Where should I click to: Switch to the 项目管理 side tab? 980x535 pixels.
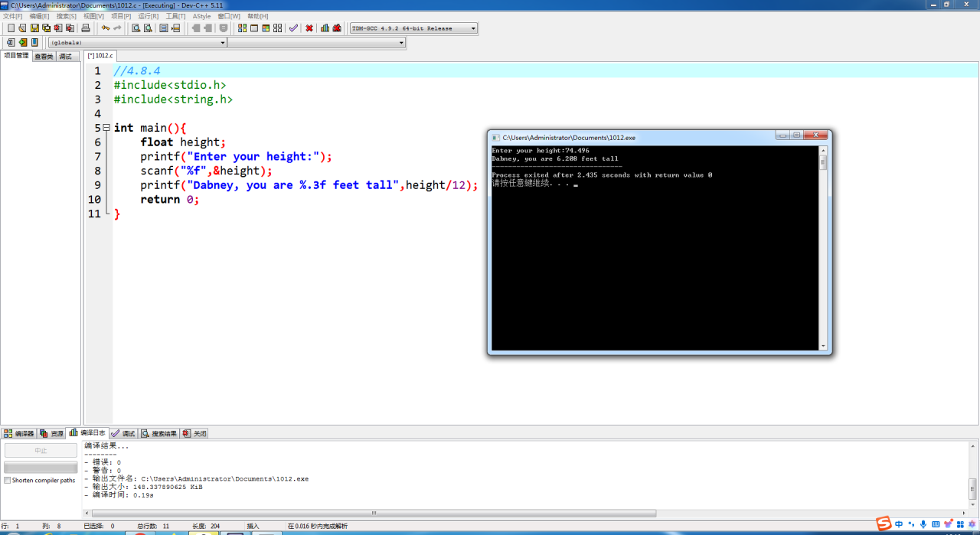[x=16, y=56]
